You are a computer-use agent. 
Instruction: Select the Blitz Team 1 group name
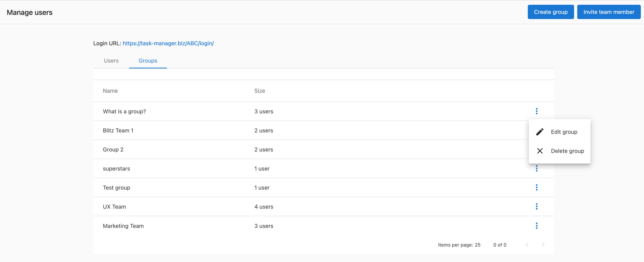(x=118, y=130)
